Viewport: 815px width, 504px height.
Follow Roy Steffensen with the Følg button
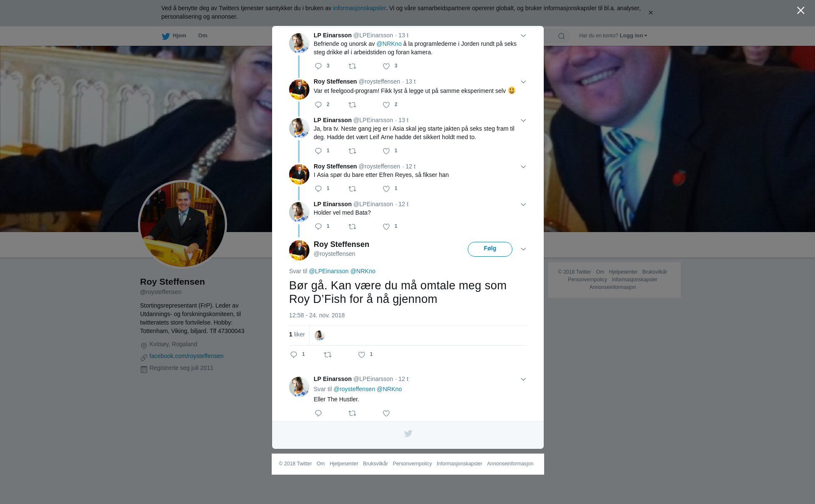coord(490,249)
